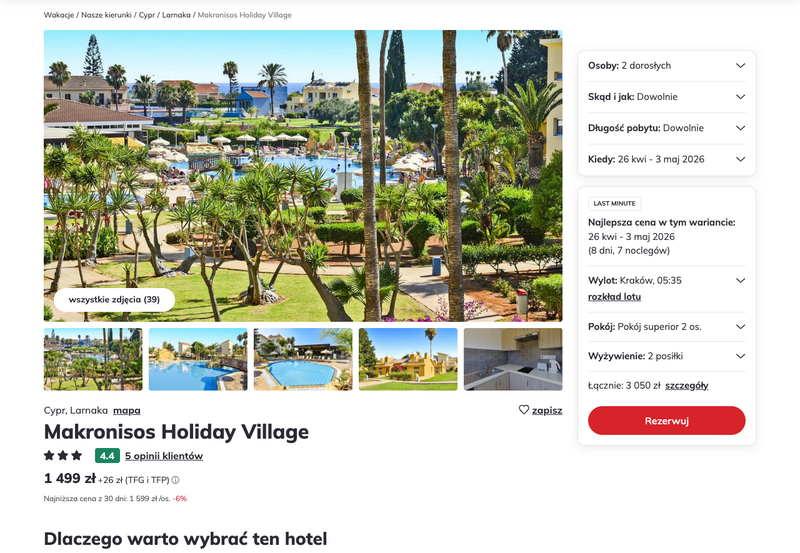Read the 5 opinii klientów reviews
Screen dimensions: 800x553
[164, 456]
